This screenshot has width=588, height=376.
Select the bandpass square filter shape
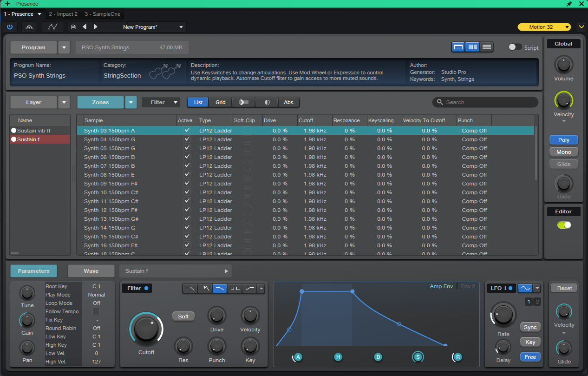point(235,289)
